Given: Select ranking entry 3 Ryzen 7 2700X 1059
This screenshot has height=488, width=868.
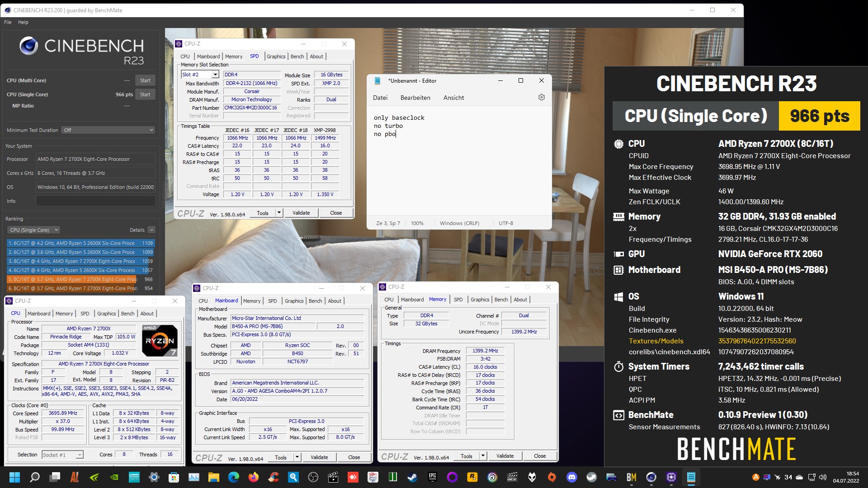Looking at the screenshot, I should pyautogui.click(x=81, y=261).
